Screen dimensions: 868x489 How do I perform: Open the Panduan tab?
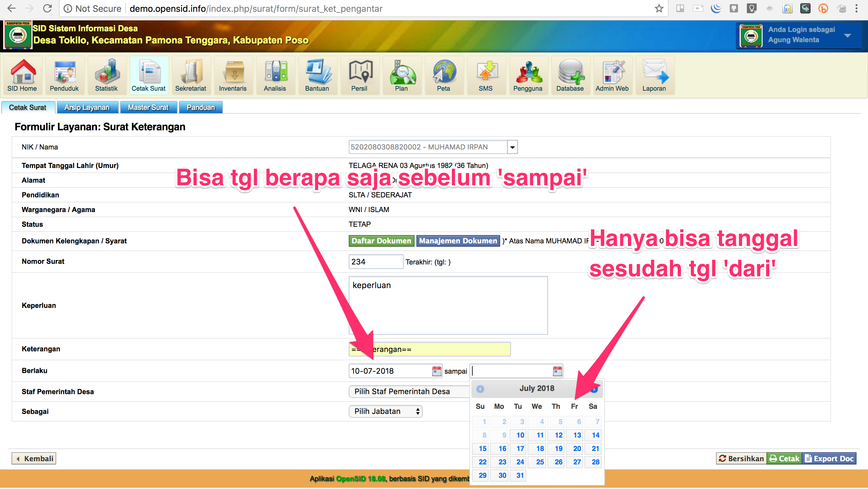coord(201,107)
